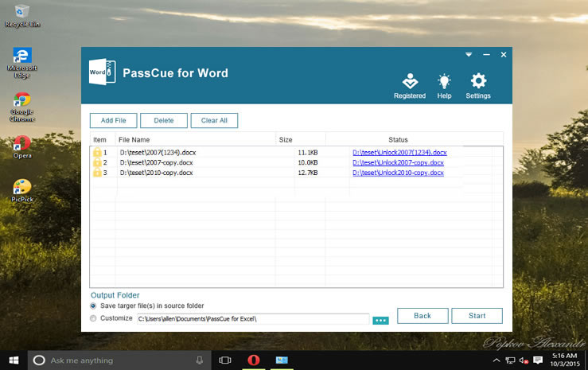The width and height of the screenshot is (588, 370).
Task: Select file D:\teset\2007(1234).docx
Action: 158,153
